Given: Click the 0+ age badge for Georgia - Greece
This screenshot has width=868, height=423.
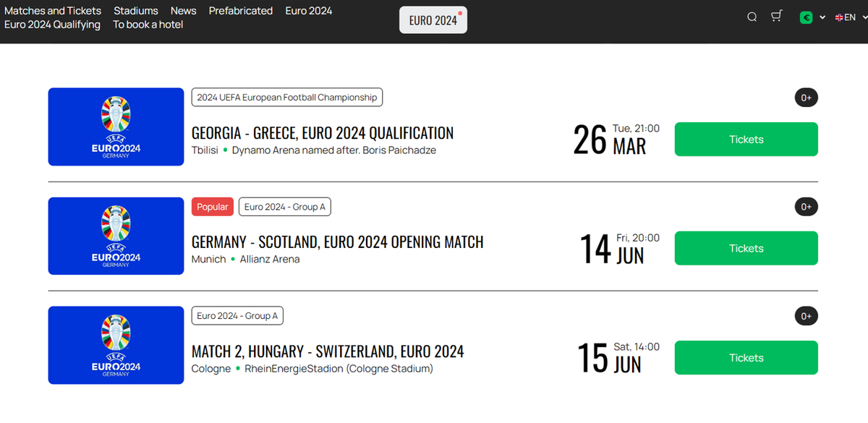Looking at the screenshot, I should tap(806, 98).
